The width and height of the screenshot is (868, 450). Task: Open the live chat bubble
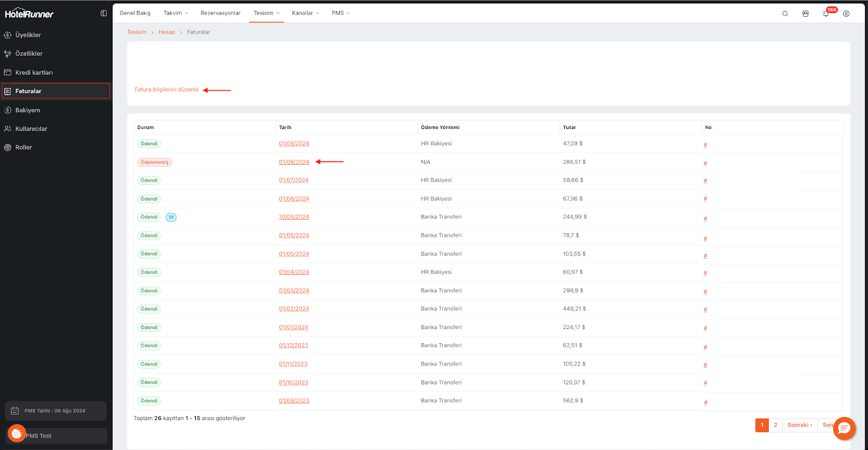point(844,428)
